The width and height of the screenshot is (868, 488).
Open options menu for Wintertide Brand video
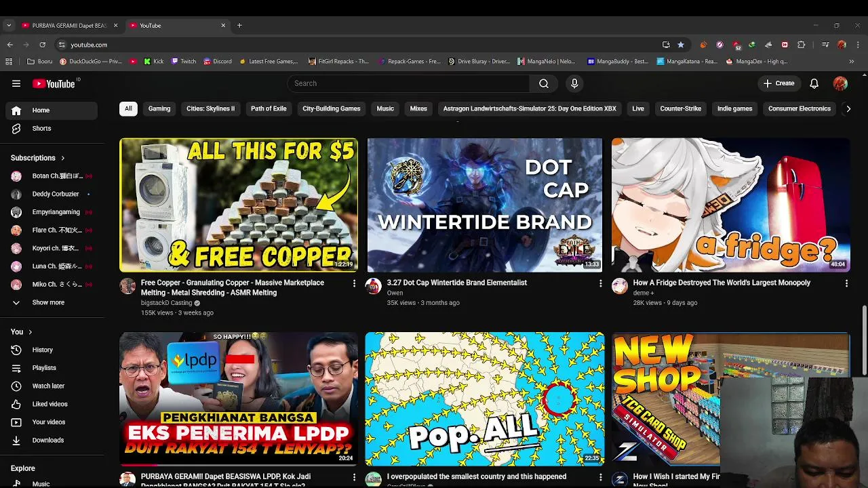(x=600, y=283)
